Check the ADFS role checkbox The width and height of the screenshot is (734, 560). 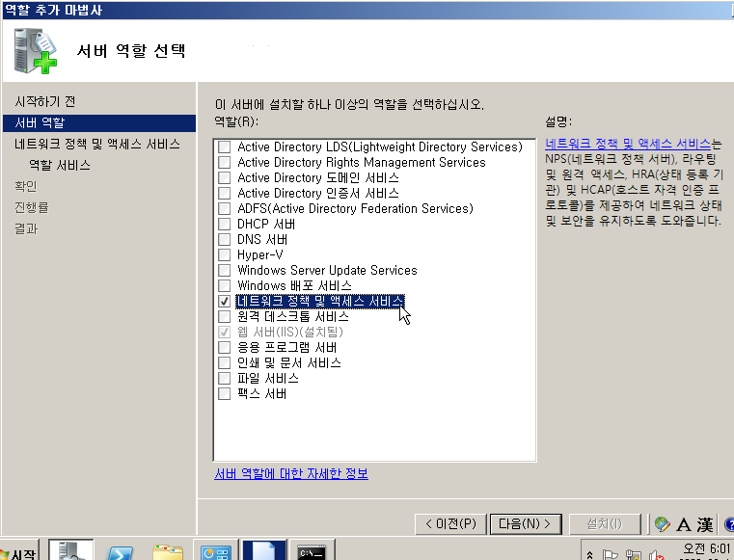point(224,208)
